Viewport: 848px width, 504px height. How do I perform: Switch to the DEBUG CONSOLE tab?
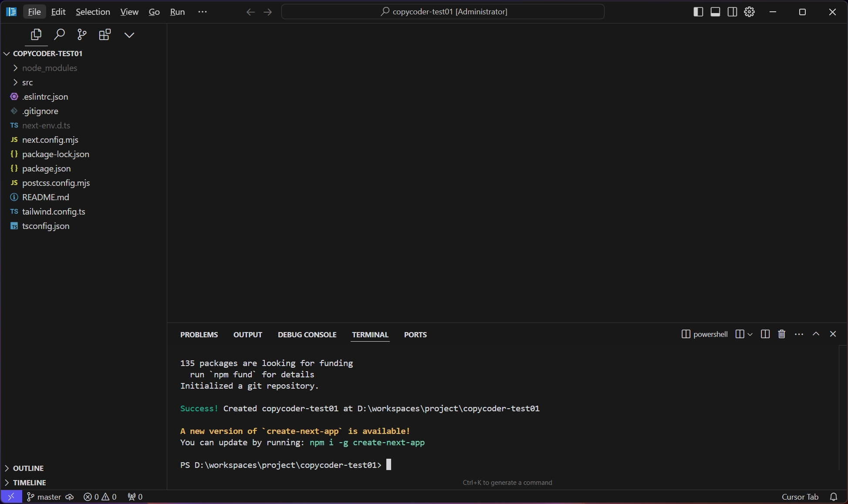click(x=307, y=335)
